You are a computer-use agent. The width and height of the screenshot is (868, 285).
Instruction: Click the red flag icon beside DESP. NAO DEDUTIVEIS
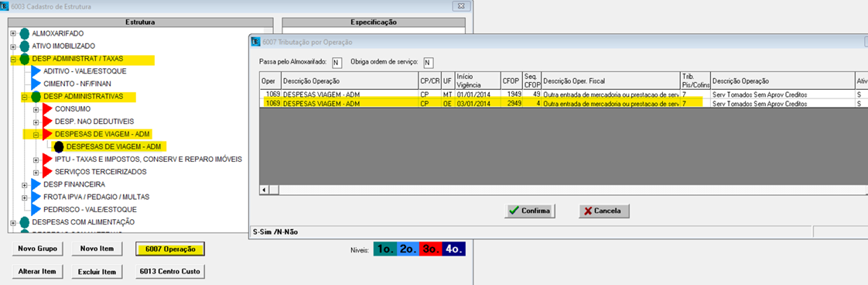pyautogui.click(x=48, y=122)
